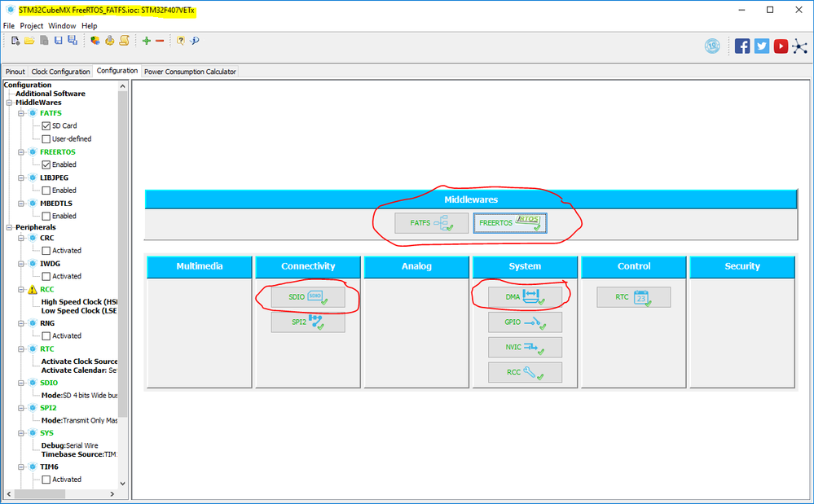Click the Save As double-floppy icon
814x504 pixels.
coord(73,41)
